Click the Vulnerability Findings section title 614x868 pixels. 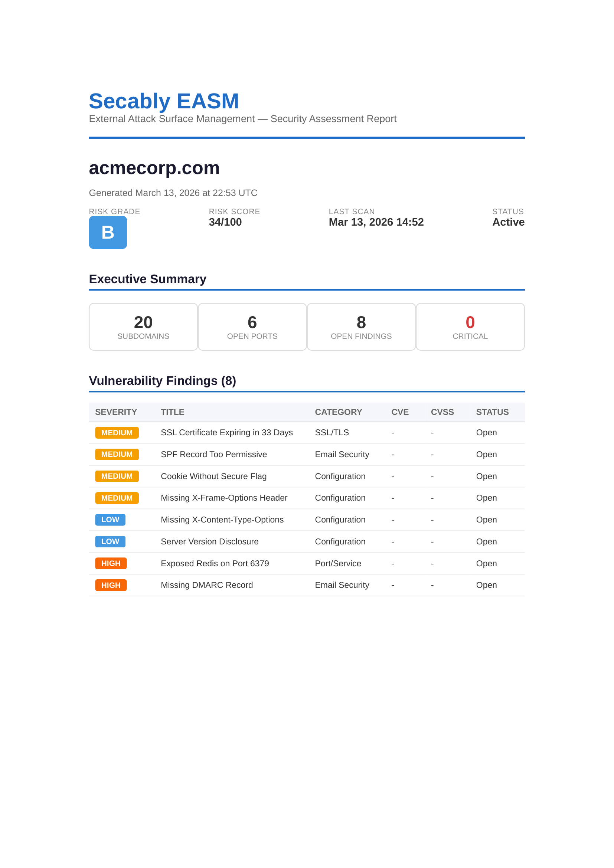click(162, 380)
